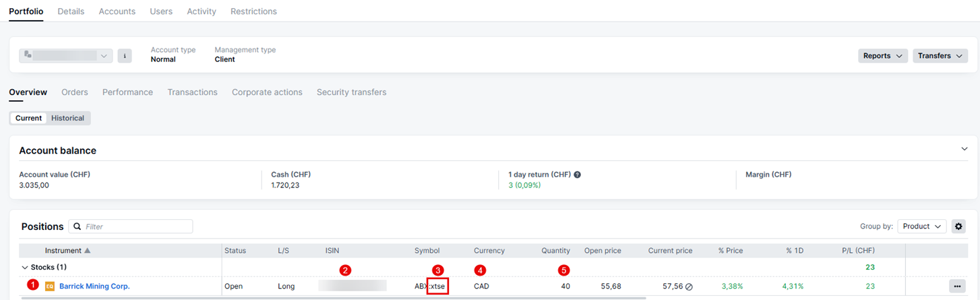The width and height of the screenshot is (980, 300).
Task: Collapse the Stocks (1) group
Action: point(25,268)
